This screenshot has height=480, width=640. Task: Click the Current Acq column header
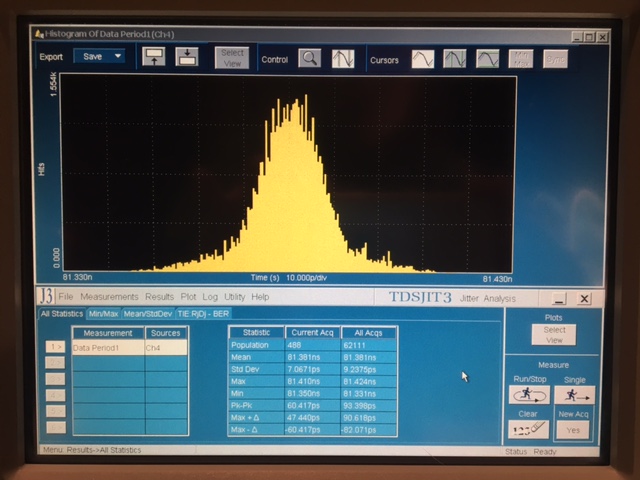pyautogui.click(x=312, y=333)
